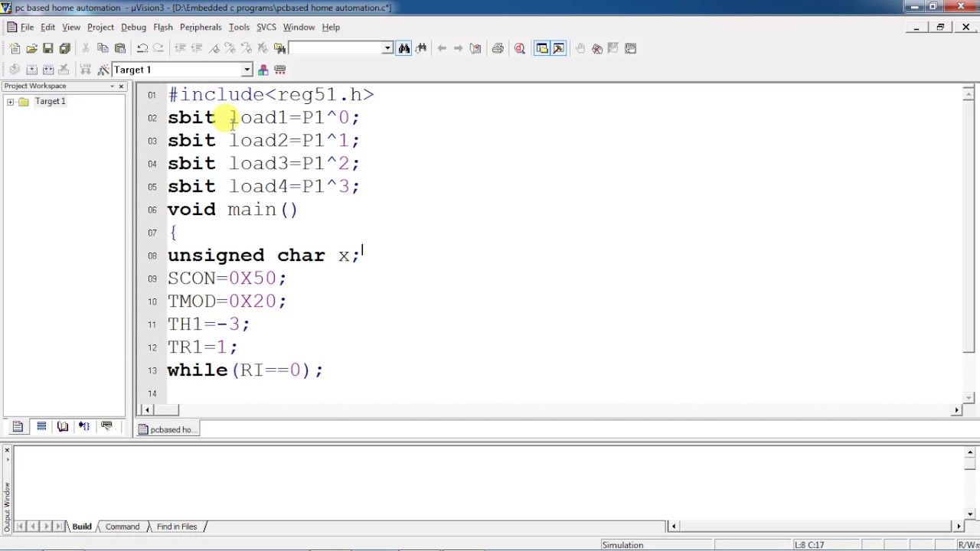980x551 pixels.
Task: Open the Debug menu
Action: (x=133, y=27)
